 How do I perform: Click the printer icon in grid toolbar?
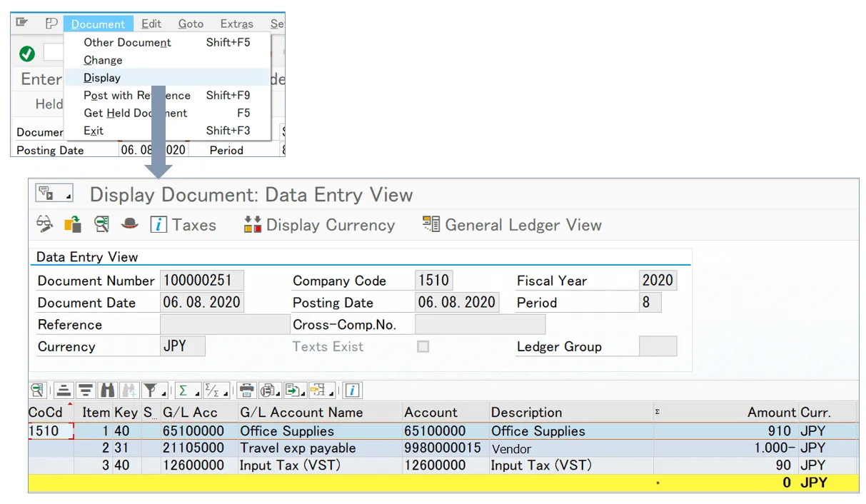coord(246,390)
